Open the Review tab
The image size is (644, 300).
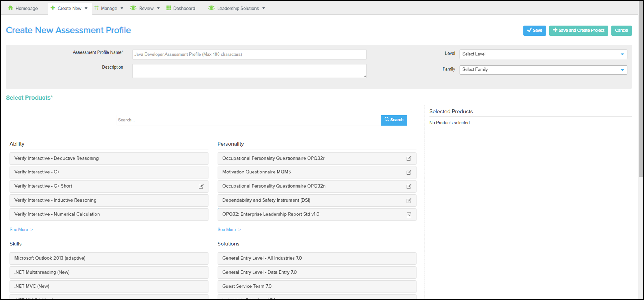pyautogui.click(x=145, y=8)
